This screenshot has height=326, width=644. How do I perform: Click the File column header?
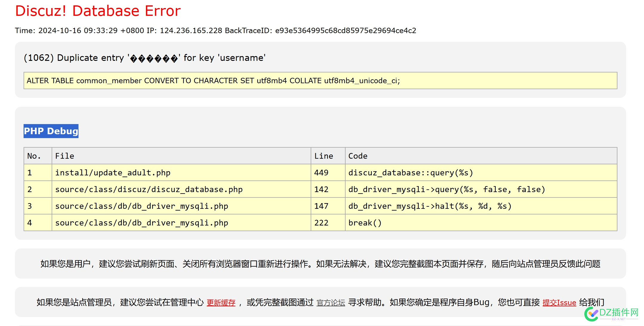(181, 156)
